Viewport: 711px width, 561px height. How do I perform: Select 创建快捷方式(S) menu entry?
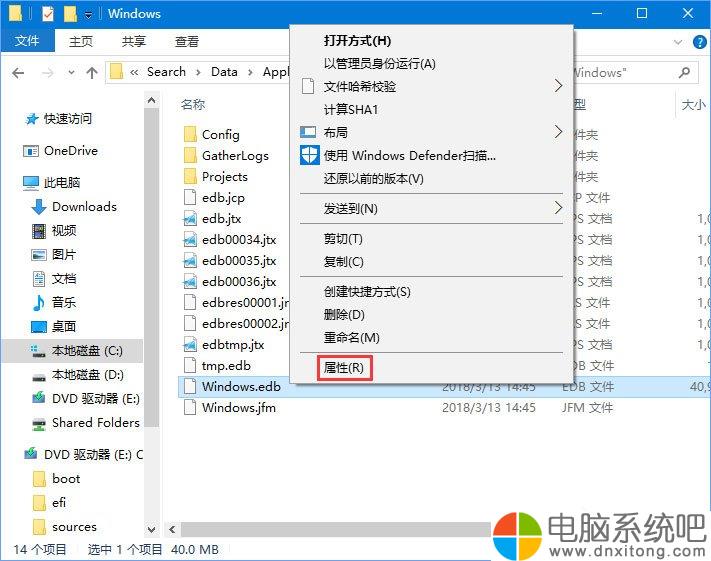point(367,292)
